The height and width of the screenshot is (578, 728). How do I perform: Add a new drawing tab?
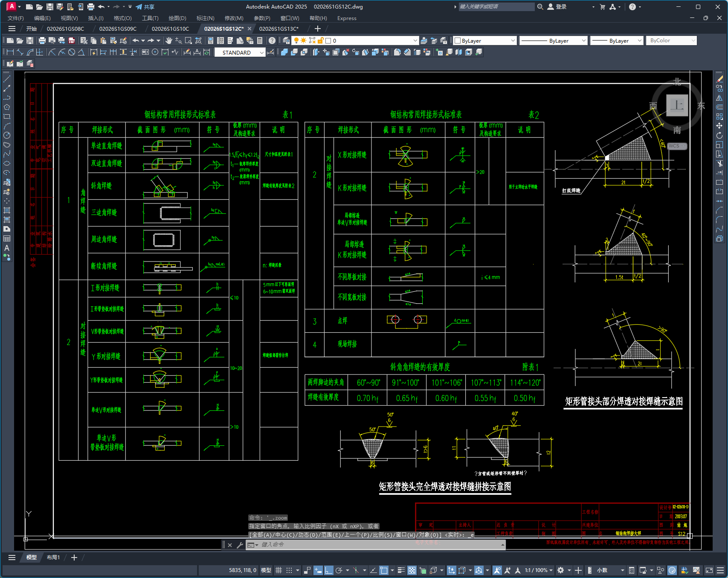coord(317,29)
